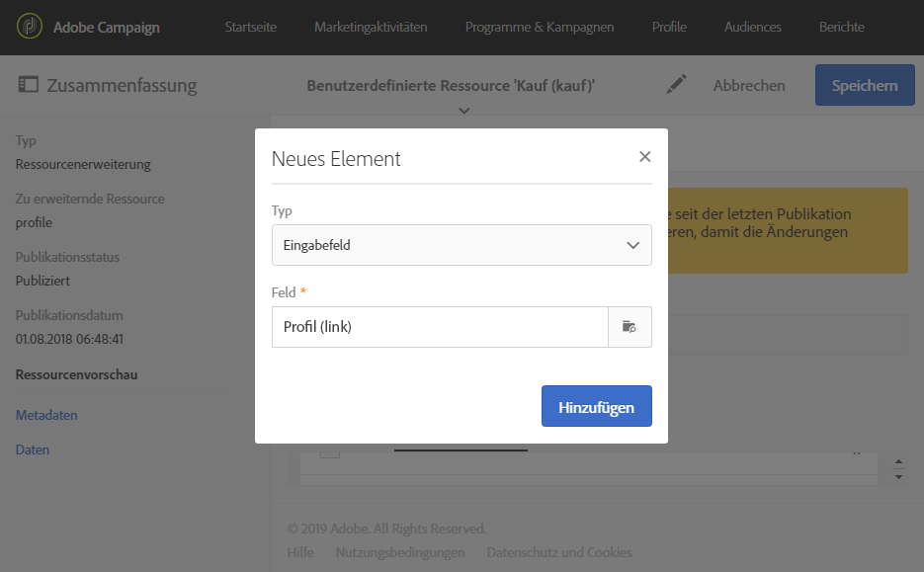The height and width of the screenshot is (572, 924).
Task: Click the pencil edit icon
Action: (x=676, y=85)
